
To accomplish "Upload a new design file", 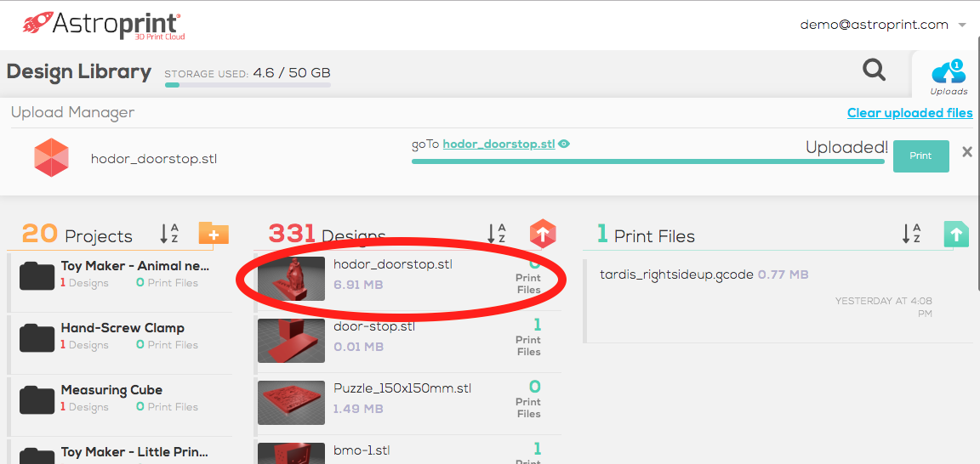I will (x=543, y=233).
